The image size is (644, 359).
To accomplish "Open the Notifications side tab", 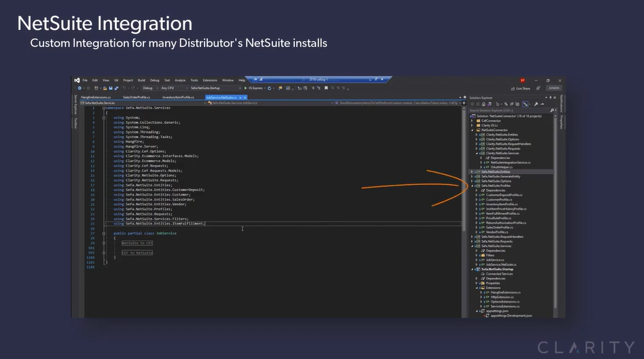I will click(561, 103).
